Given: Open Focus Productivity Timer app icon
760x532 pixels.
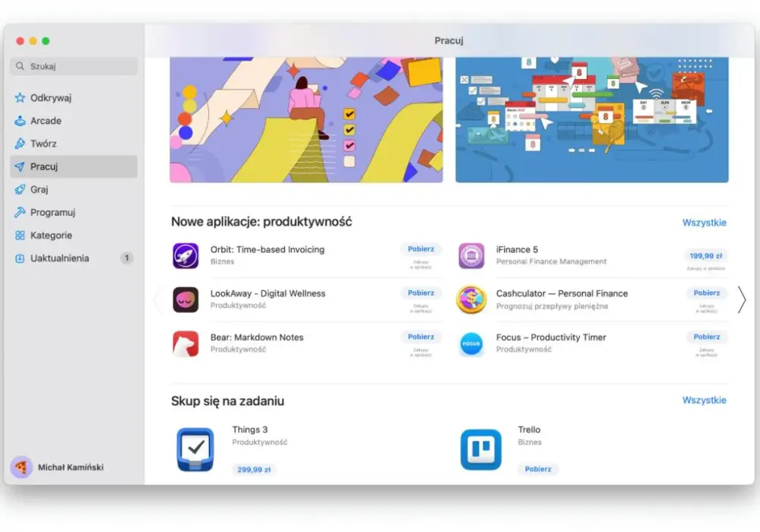Looking at the screenshot, I should [471, 344].
